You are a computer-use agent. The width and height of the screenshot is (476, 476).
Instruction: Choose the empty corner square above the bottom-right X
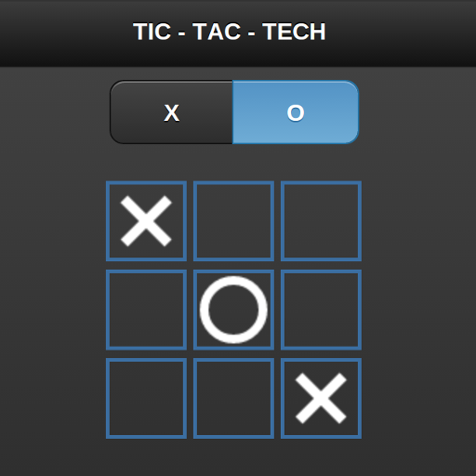point(321,221)
